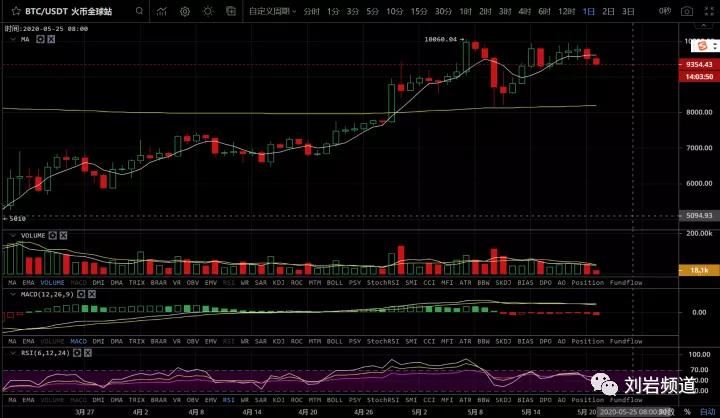Screen dimensions: 720x418
Task: Click the current price label 9354.43
Action: [699, 64]
